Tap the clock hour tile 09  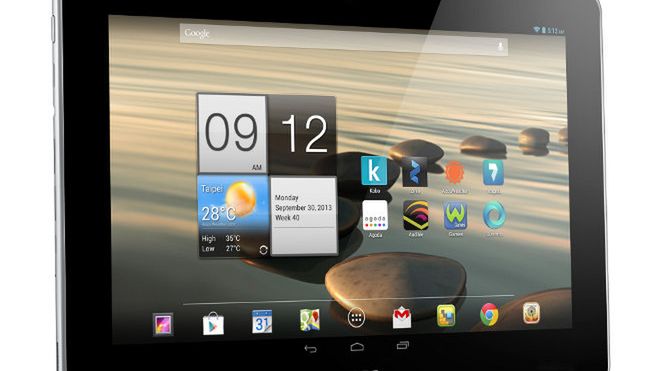[x=232, y=133]
